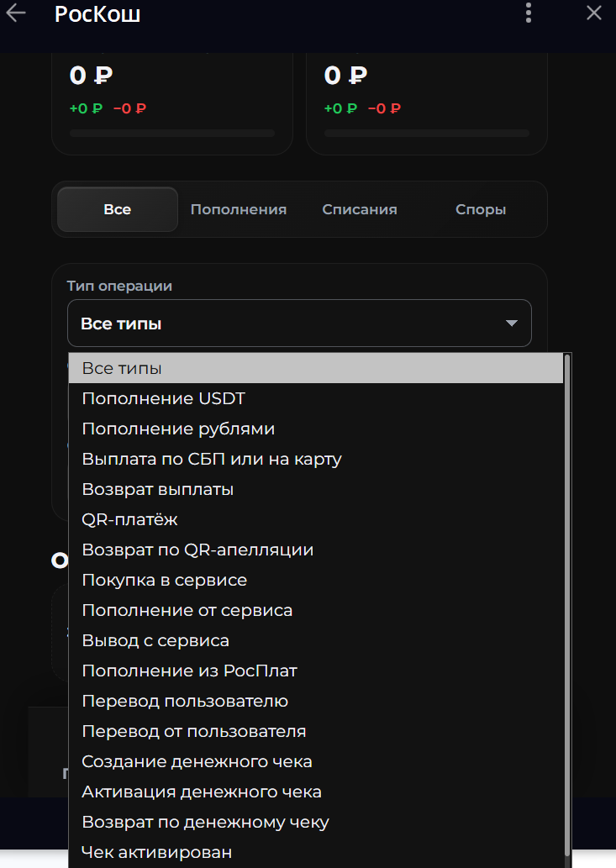Pick Создание денежного чека option
The image size is (616, 868).
(316, 762)
